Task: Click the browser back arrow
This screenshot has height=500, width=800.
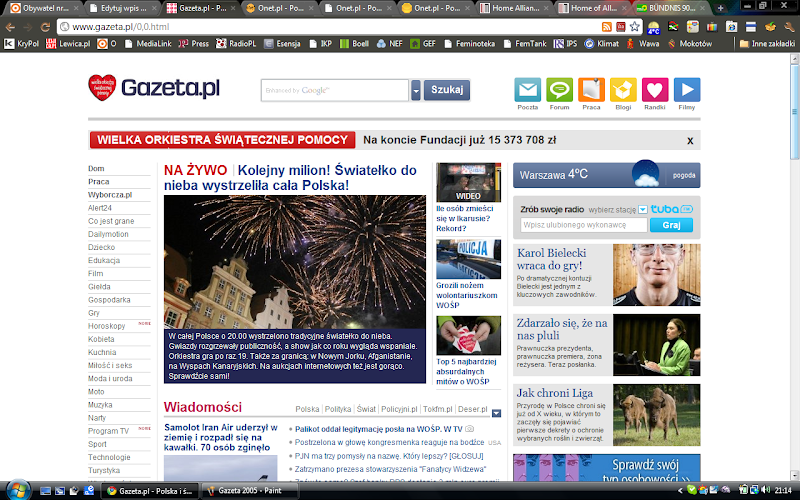Action: 10,27
